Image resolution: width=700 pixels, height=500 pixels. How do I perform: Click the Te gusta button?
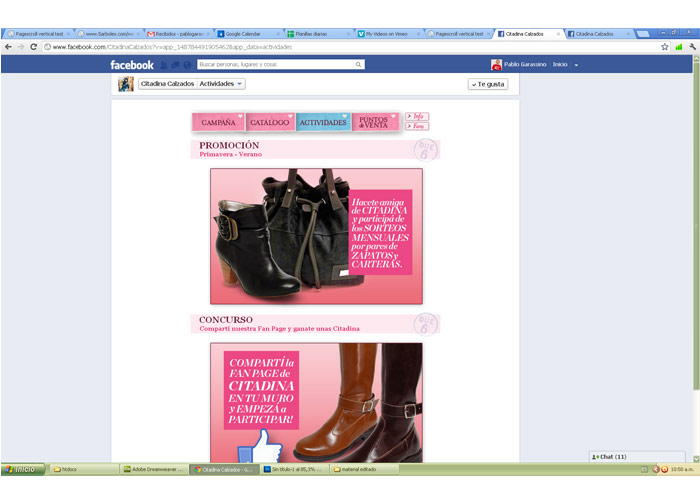488,84
